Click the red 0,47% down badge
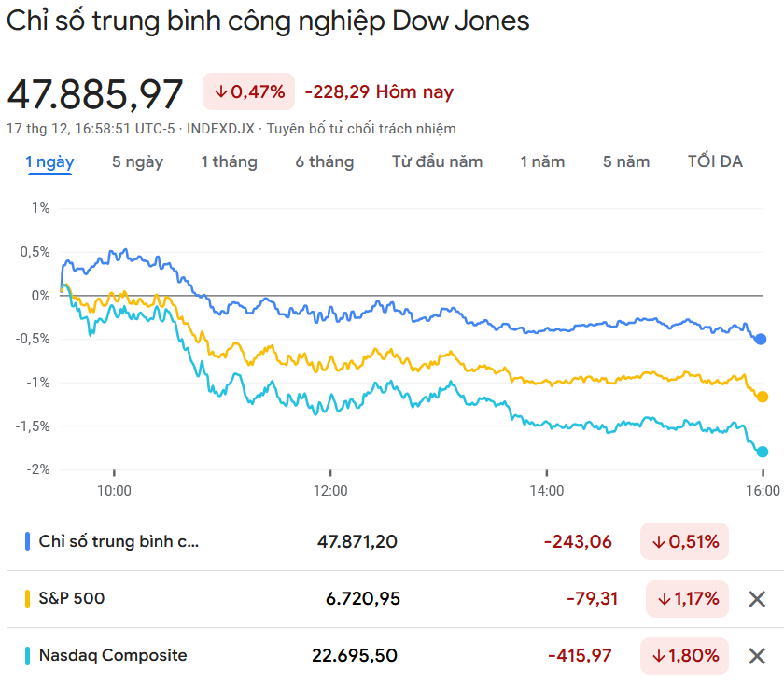 248,91
